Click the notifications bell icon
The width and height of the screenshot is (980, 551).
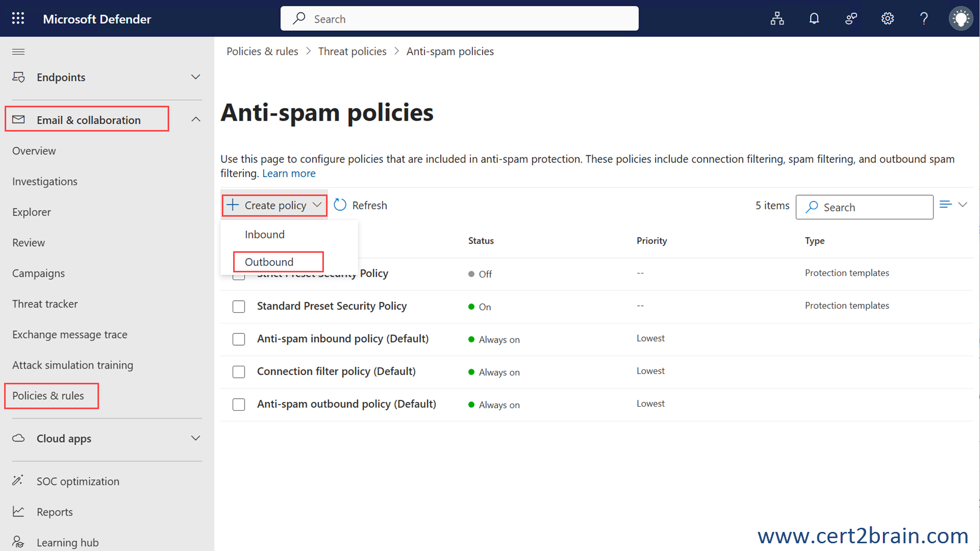point(814,19)
